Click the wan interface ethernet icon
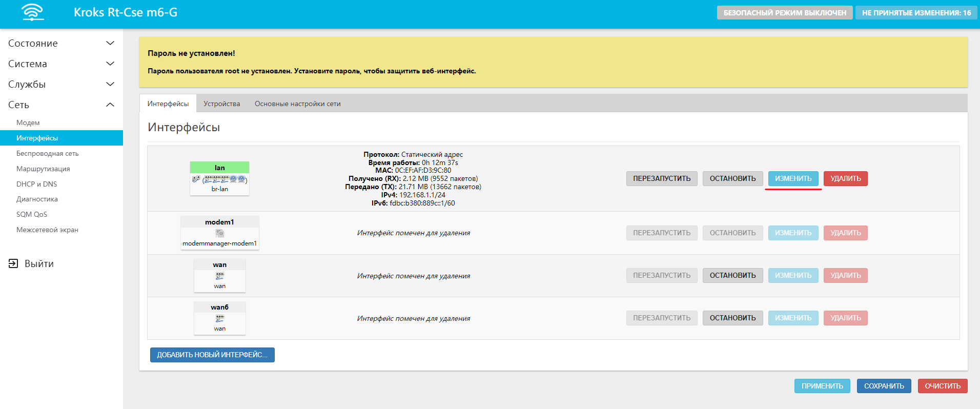Image resolution: width=980 pixels, height=409 pixels. [x=220, y=276]
